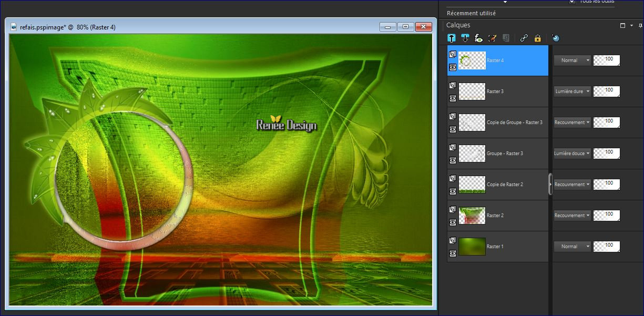644x316 pixels.
Task: Click the Récemment utilisé section header
Action: (x=471, y=13)
